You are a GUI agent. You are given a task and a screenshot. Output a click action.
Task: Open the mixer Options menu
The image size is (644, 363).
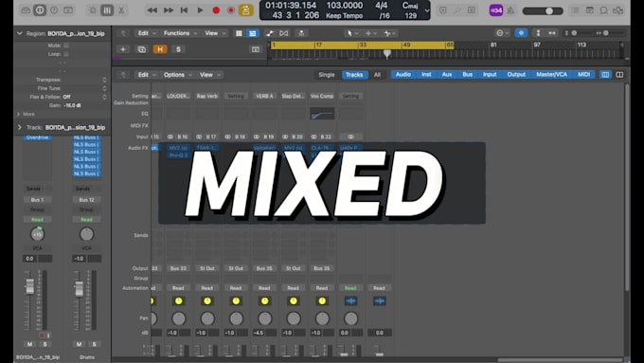(x=177, y=75)
